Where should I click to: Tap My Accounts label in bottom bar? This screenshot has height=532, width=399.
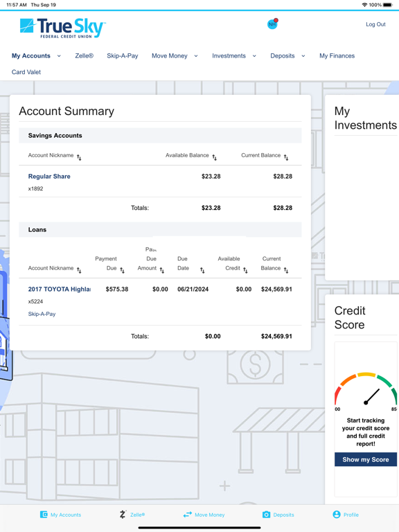(66, 515)
